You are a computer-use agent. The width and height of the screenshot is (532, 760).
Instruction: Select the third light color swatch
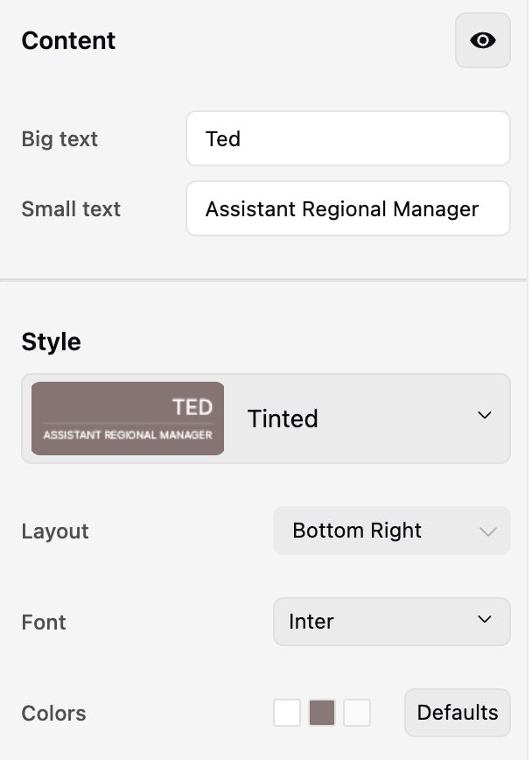click(x=357, y=713)
